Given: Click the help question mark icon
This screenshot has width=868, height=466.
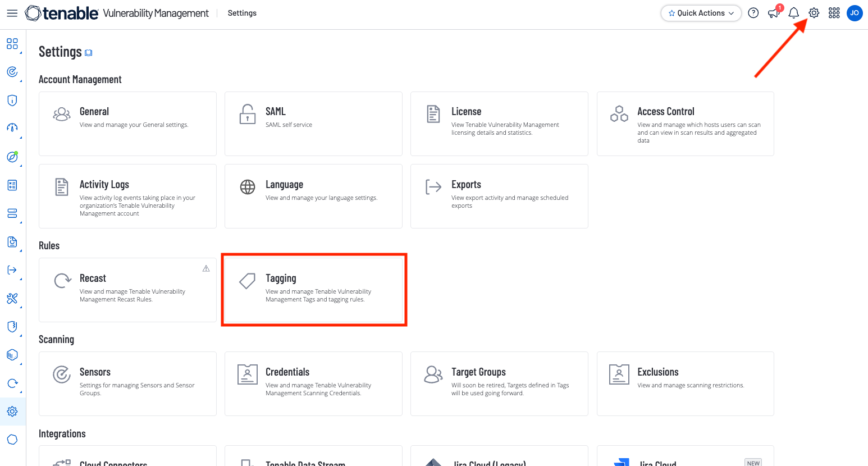Looking at the screenshot, I should pyautogui.click(x=753, y=13).
